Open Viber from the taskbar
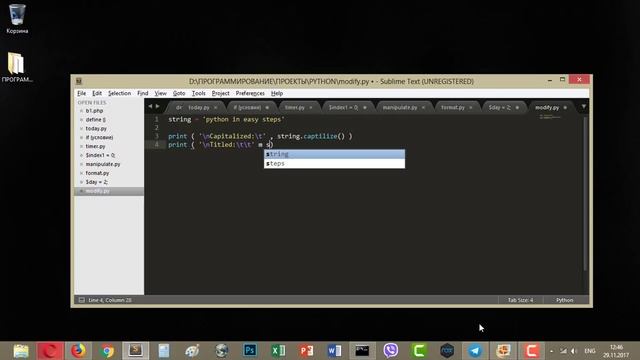 click(391, 351)
